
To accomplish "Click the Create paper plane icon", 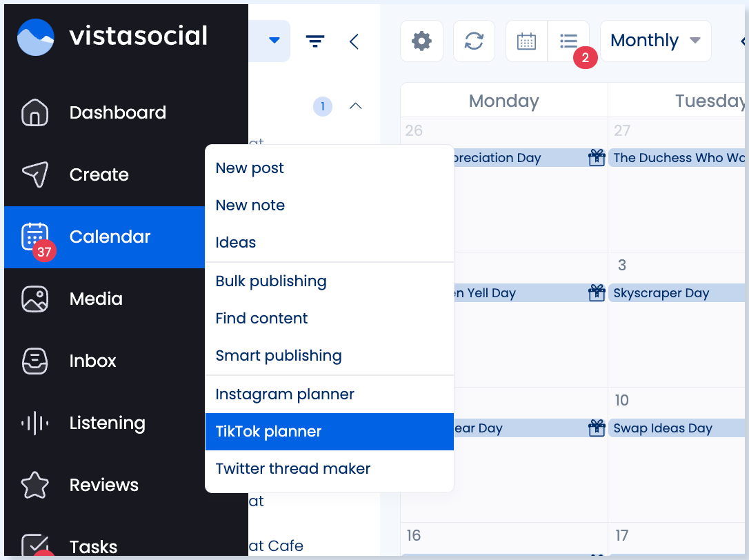I will point(35,174).
